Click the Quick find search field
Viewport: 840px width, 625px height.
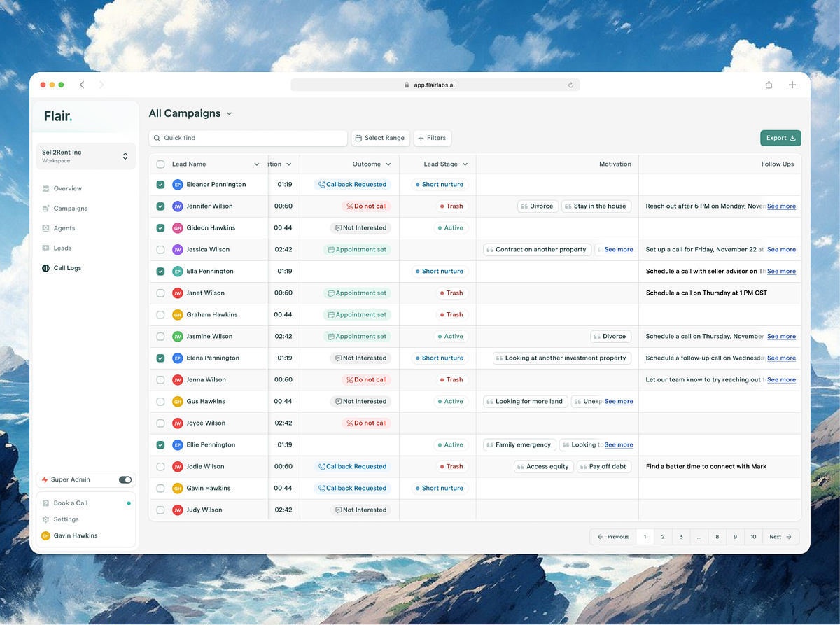(248, 138)
